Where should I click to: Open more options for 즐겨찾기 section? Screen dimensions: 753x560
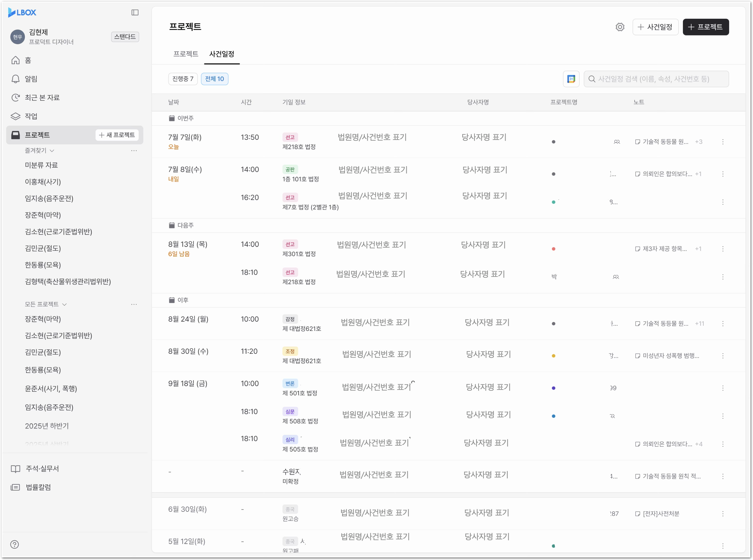(x=134, y=151)
